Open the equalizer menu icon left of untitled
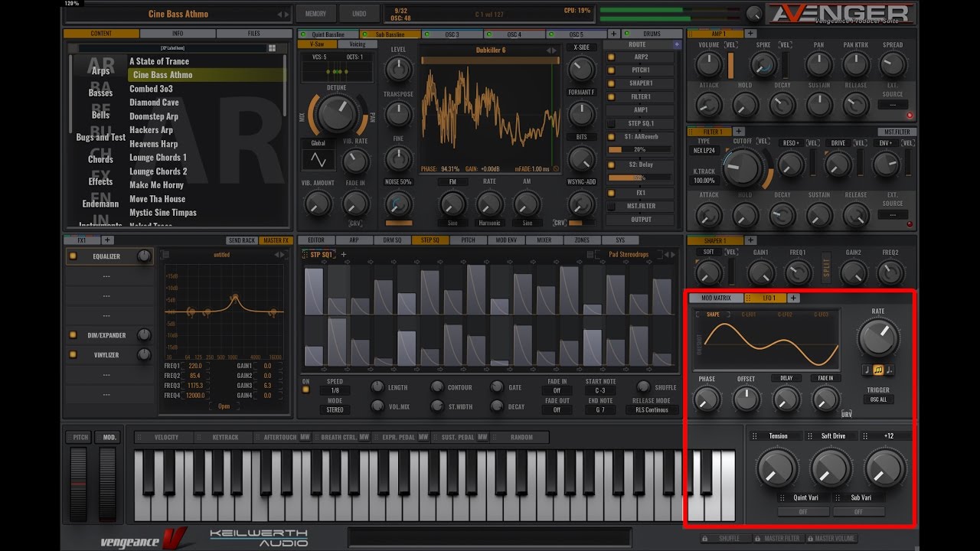This screenshot has width=980, height=551. coord(166,255)
